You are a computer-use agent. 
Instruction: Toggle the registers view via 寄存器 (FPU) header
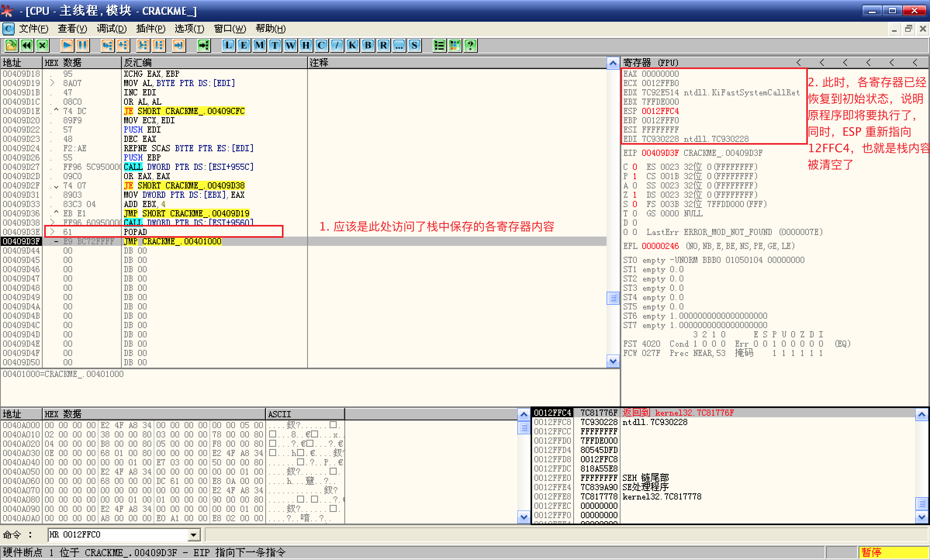tap(651, 62)
